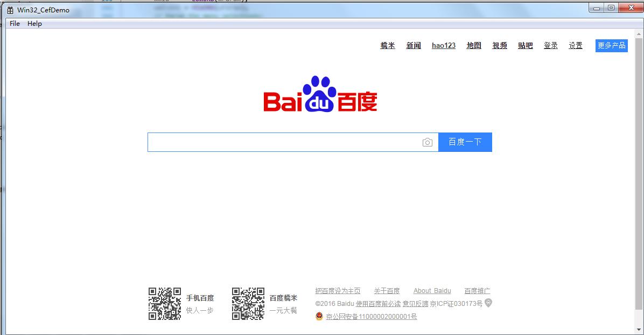This screenshot has width=644, height=335.
Task: Open the 视频 video link
Action: pos(500,46)
